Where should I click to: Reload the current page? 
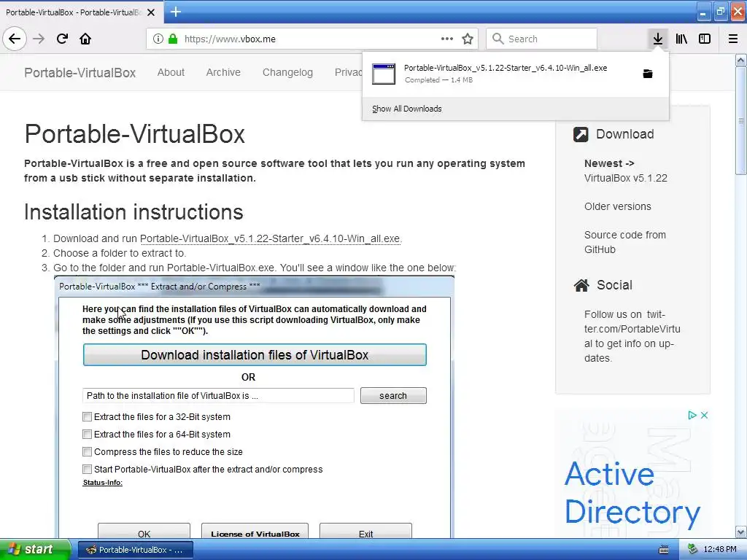point(62,39)
